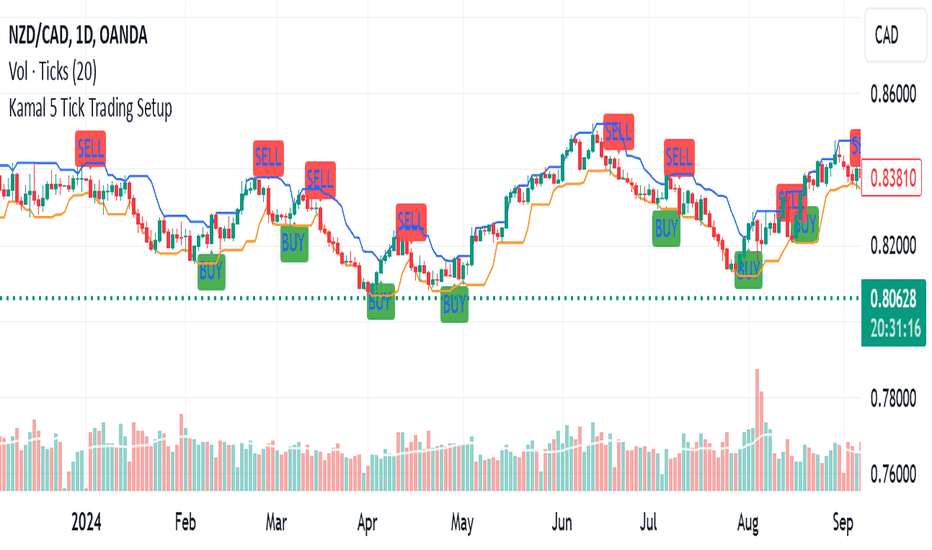Select the BUY marker in early July

click(666, 228)
